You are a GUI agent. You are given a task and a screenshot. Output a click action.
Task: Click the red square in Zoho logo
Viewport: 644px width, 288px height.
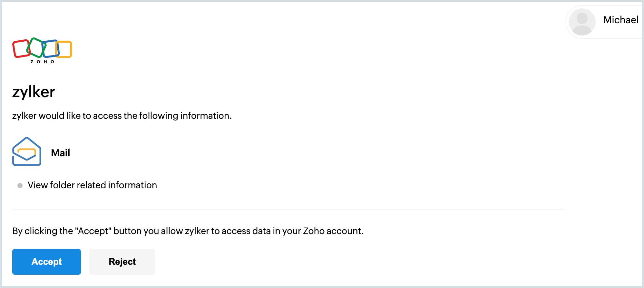21,49
